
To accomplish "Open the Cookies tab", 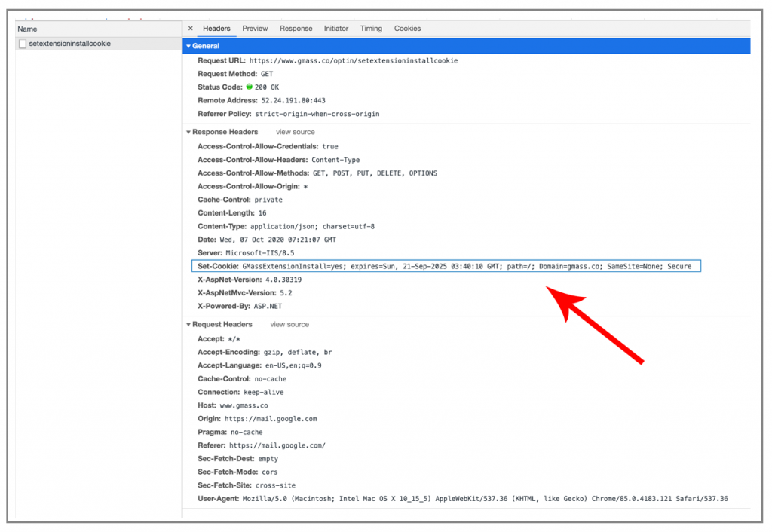I will click(407, 28).
